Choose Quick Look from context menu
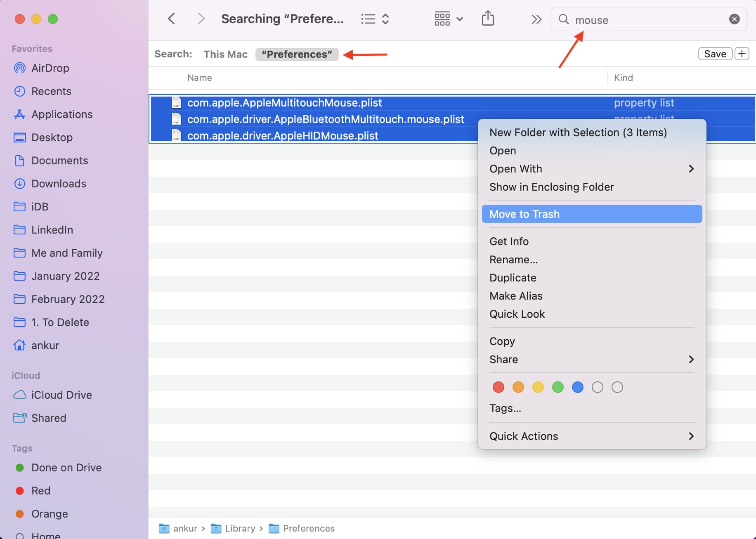The height and width of the screenshot is (539, 756). tap(592, 314)
